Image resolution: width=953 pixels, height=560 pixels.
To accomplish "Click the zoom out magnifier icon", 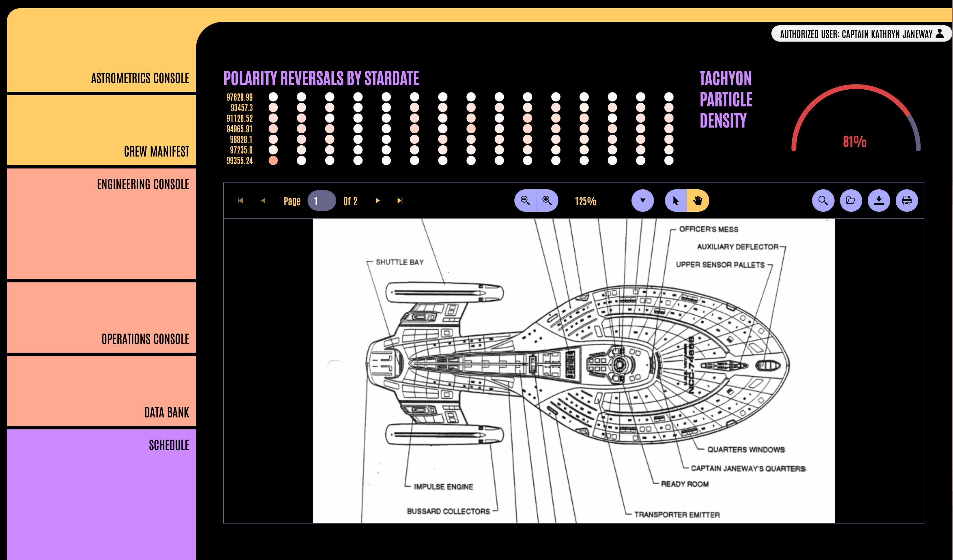I will tap(527, 200).
